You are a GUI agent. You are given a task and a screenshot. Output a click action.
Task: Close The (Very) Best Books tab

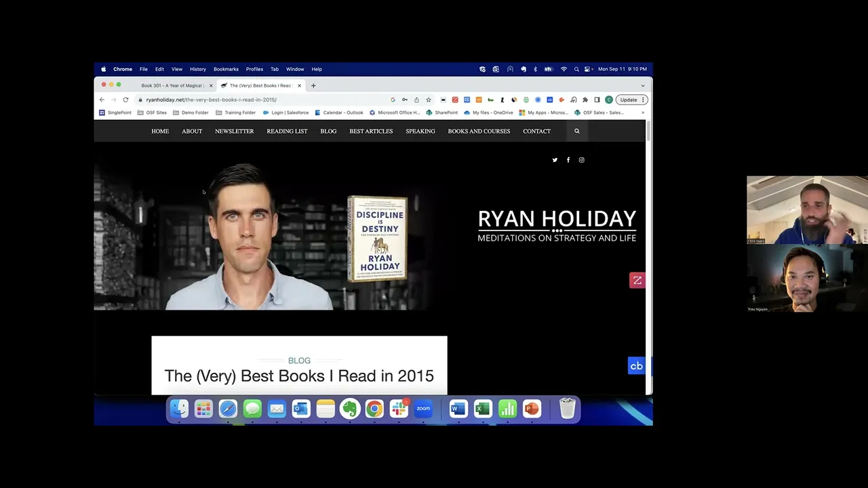point(299,85)
